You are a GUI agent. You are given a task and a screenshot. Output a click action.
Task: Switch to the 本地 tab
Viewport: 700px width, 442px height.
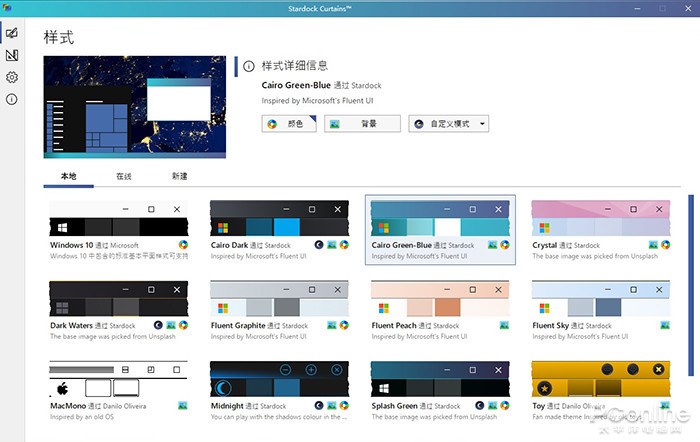tap(68, 176)
